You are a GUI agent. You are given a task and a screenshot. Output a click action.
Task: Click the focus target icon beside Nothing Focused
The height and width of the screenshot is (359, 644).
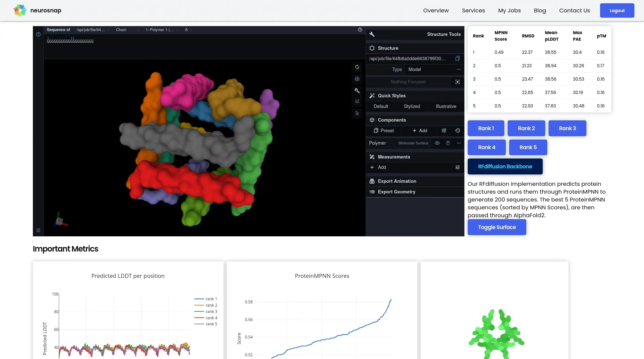pyautogui.click(x=457, y=82)
